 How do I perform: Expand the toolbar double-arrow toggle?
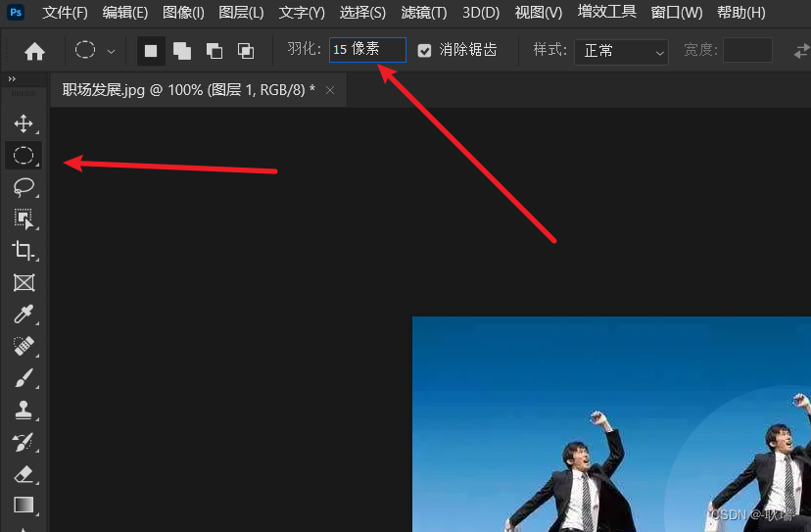click(12, 78)
